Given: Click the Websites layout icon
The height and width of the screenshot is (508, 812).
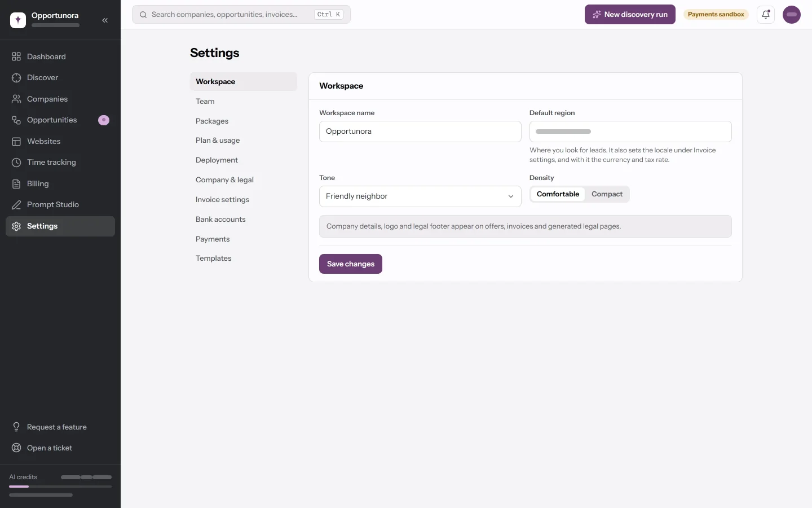Looking at the screenshot, I should point(16,141).
